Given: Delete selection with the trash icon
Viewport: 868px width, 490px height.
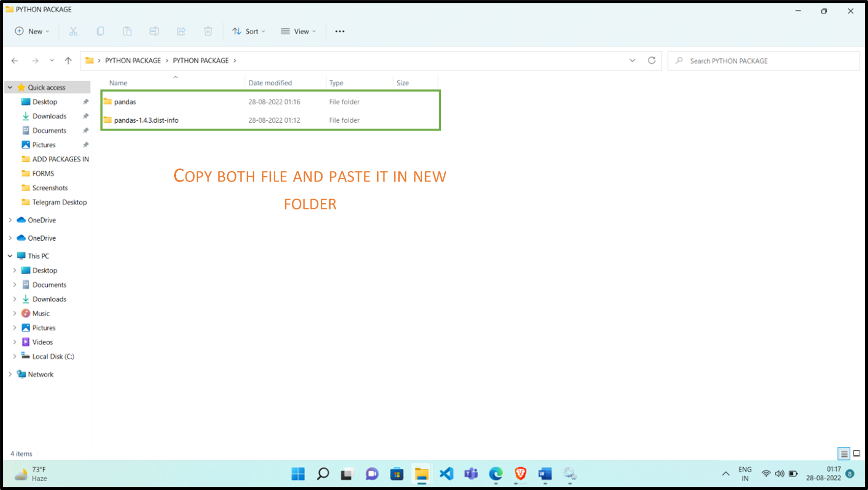Looking at the screenshot, I should [x=208, y=31].
